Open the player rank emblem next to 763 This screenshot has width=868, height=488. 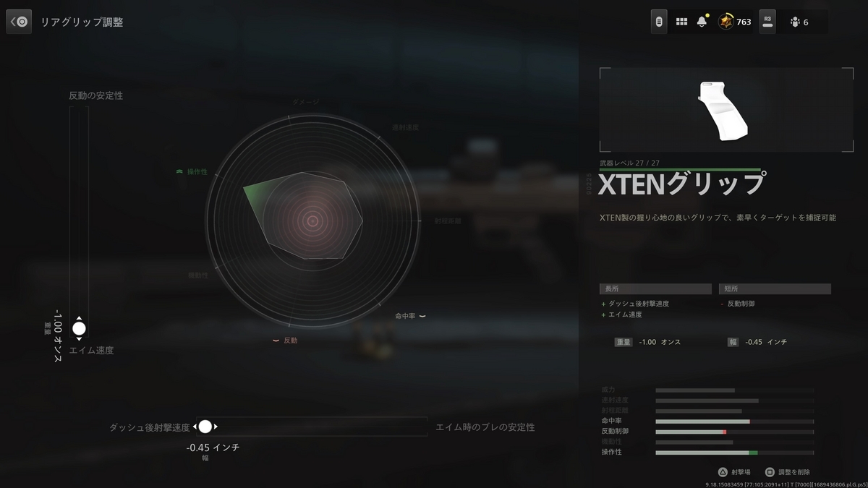(x=726, y=22)
